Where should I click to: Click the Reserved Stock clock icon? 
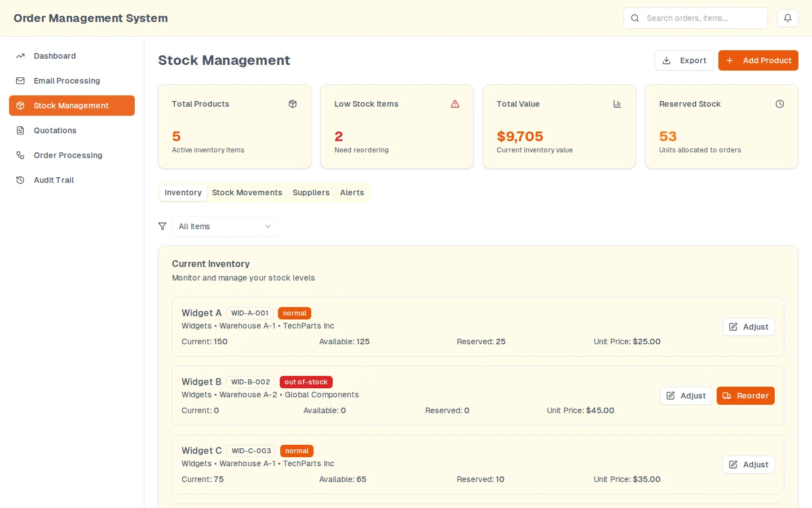point(780,104)
